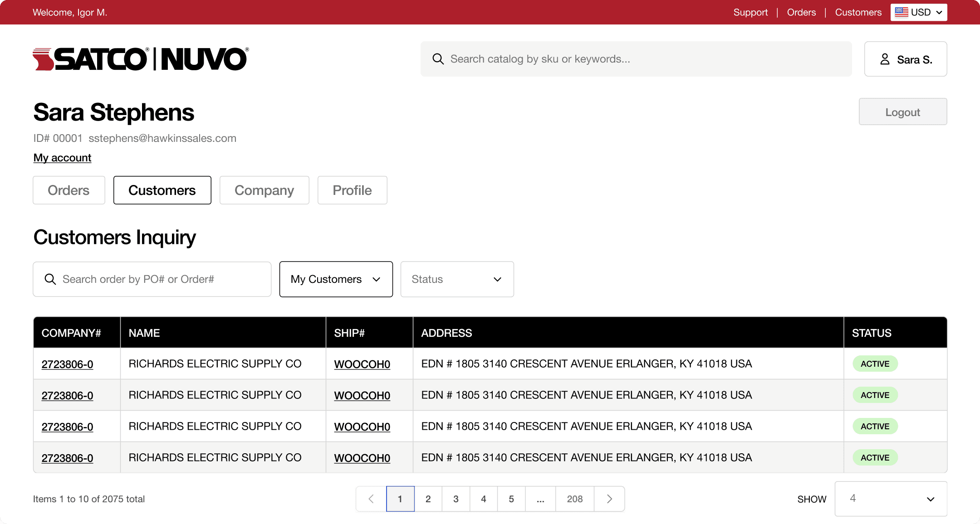Click the Logout button

[x=902, y=112]
